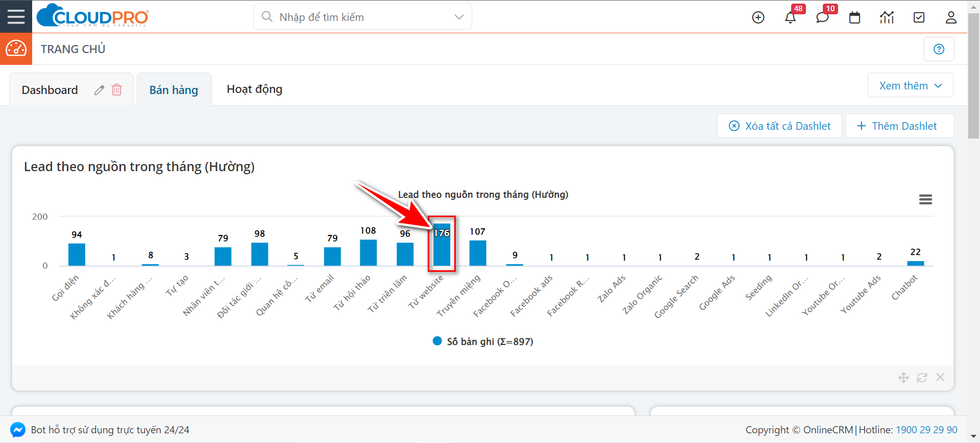
Task: Click the Truyền miệng bar showing 107
Action: click(478, 253)
